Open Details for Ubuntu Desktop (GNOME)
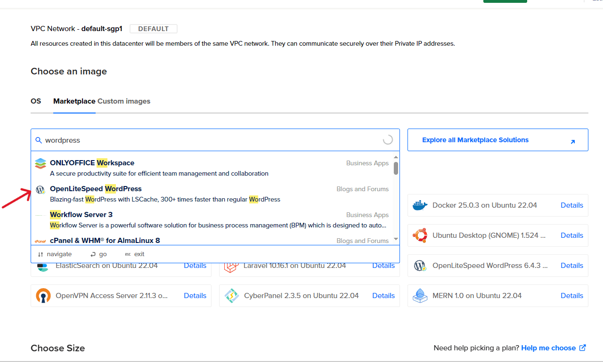 [x=572, y=235]
